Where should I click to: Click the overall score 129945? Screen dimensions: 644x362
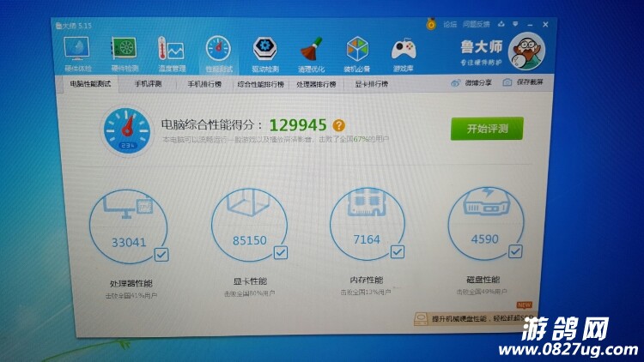298,124
